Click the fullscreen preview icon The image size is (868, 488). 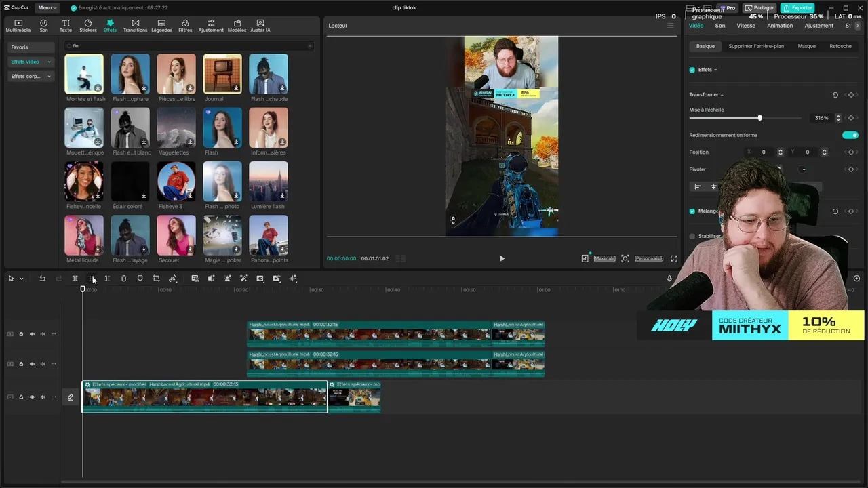click(674, 258)
